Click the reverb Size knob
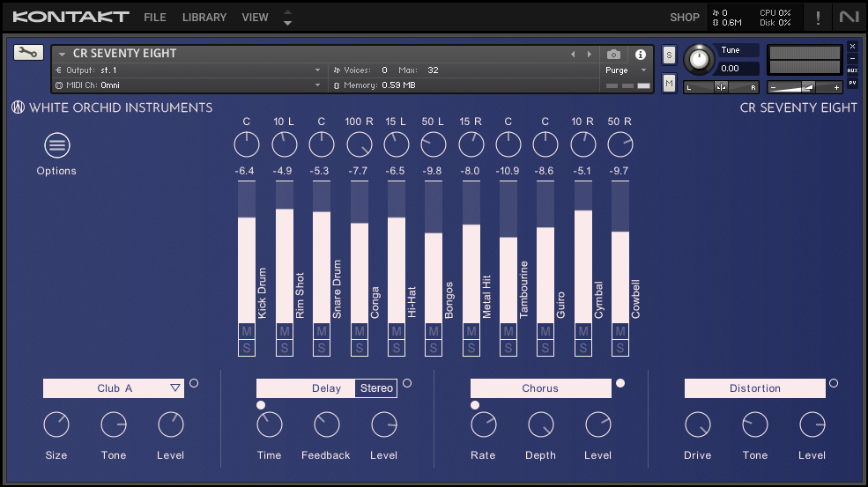This screenshot has height=487, width=868. click(x=56, y=424)
